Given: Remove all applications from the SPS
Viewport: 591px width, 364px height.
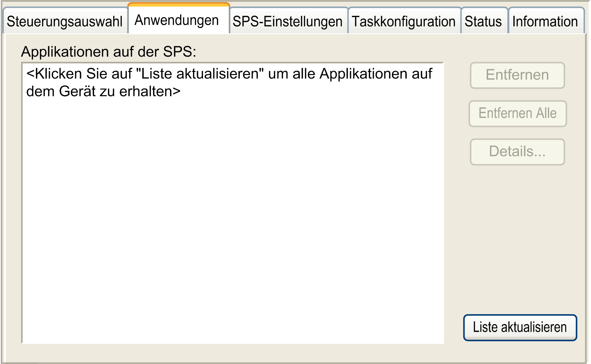Looking at the screenshot, I should [x=517, y=114].
